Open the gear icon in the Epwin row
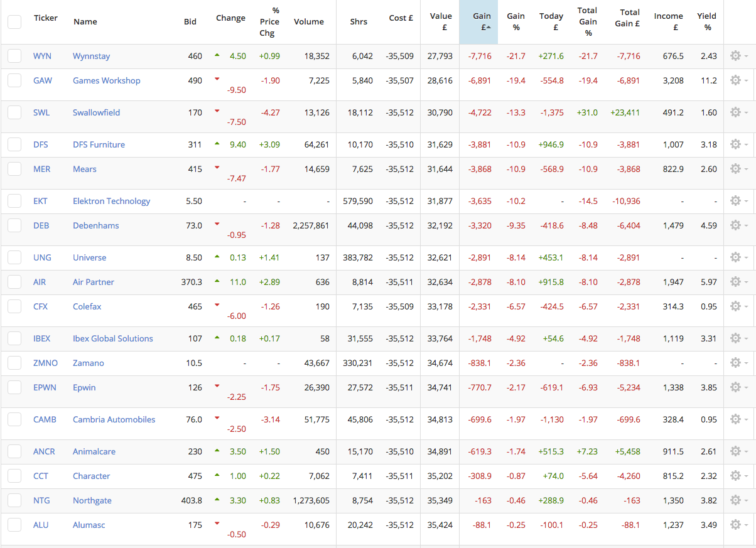Screen dimensions: 756x548 [736, 387]
